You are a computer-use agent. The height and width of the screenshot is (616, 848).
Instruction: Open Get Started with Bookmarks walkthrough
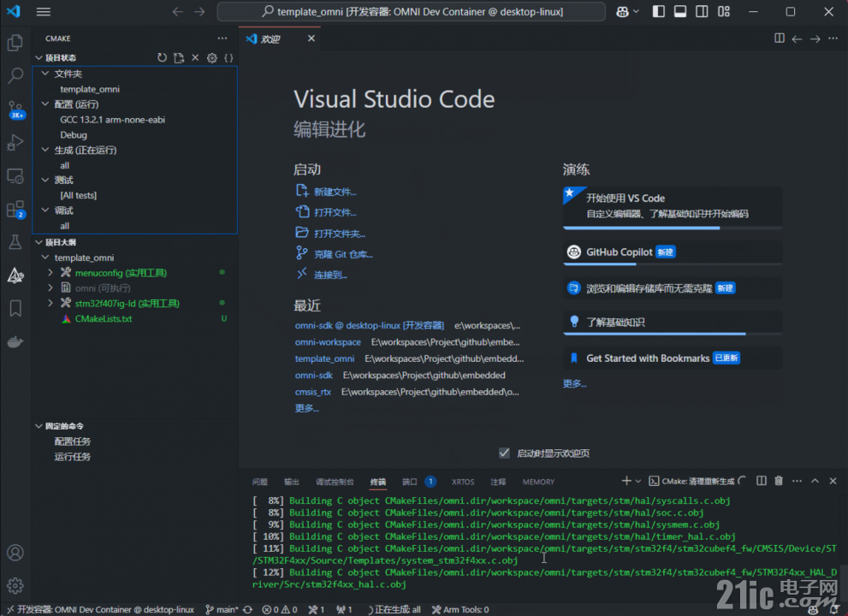point(673,358)
